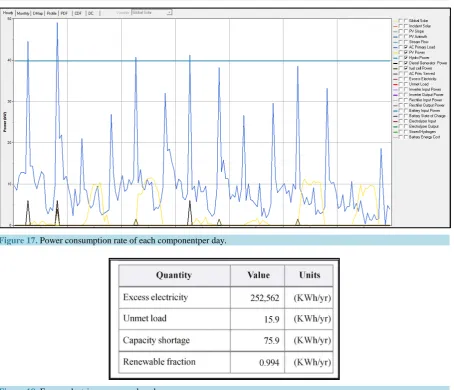
Task: Click the Renewable fraction table cell
Action: [x=174, y=362]
